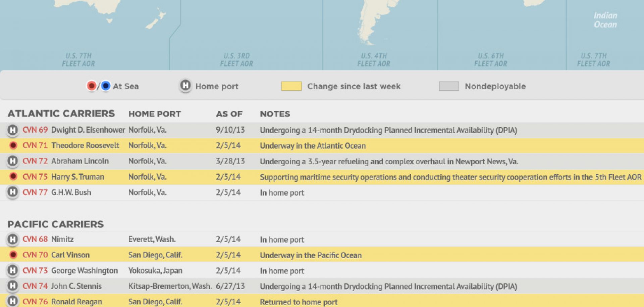The width and height of the screenshot is (644, 307).
Task: Click the At Sea marker beside CVN 70 Carl Vinson
Action: [x=13, y=255]
